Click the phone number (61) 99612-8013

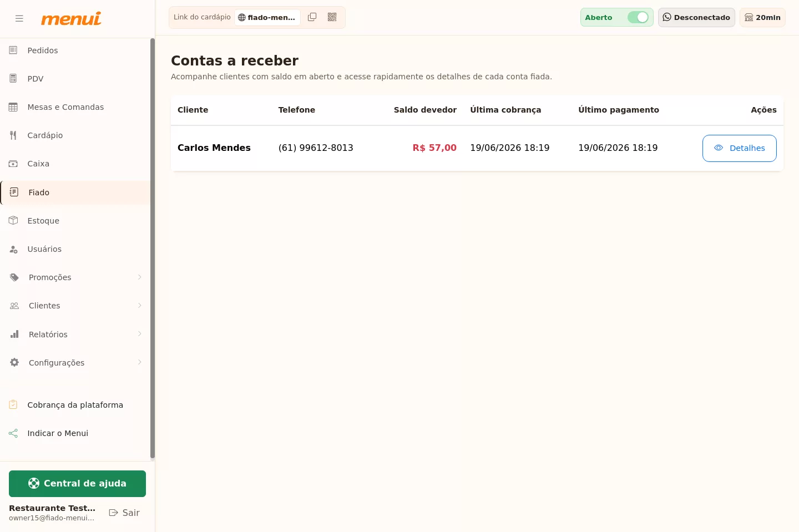(x=316, y=148)
